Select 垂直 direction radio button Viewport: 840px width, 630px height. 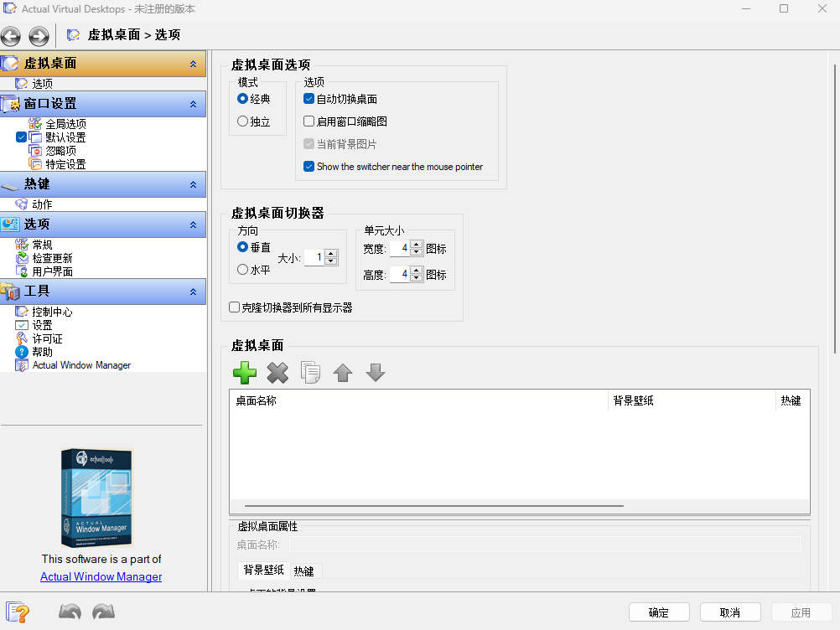point(242,247)
